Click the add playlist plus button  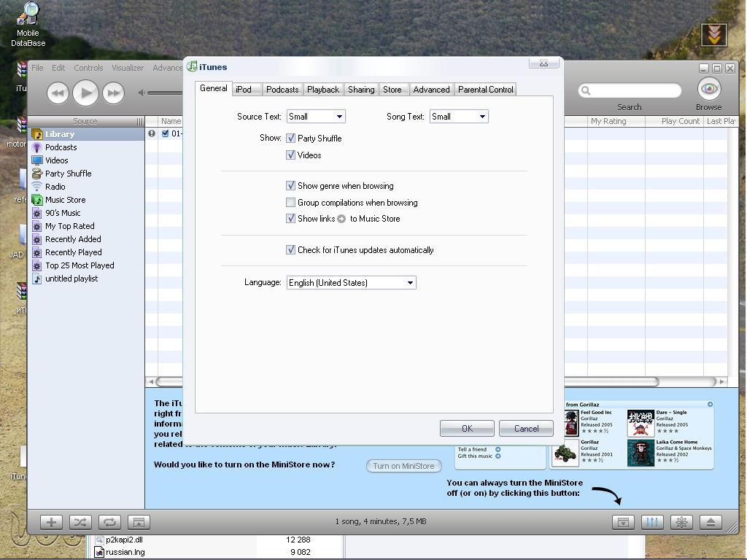point(51,522)
